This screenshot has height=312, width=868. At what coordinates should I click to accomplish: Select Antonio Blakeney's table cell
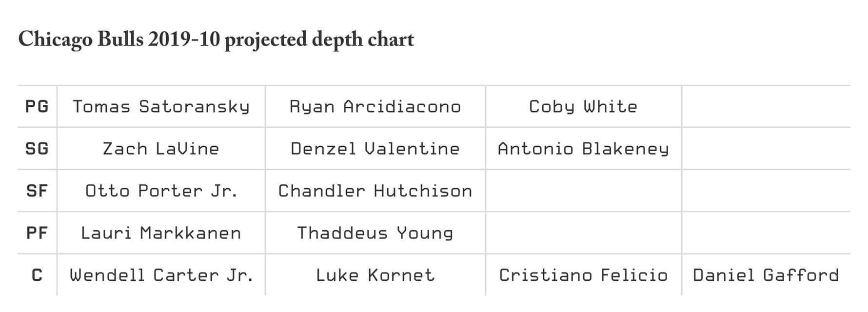(x=583, y=148)
